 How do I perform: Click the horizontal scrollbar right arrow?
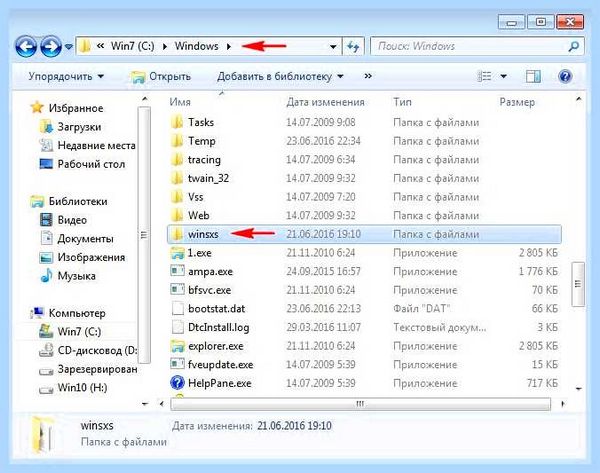click(562, 404)
